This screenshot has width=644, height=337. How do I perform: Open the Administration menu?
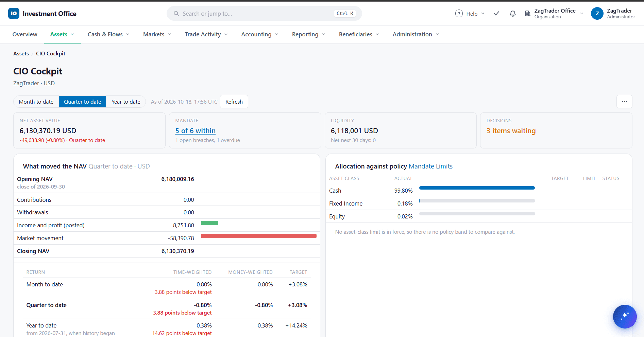pyautogui.click(x=416, y=34)
